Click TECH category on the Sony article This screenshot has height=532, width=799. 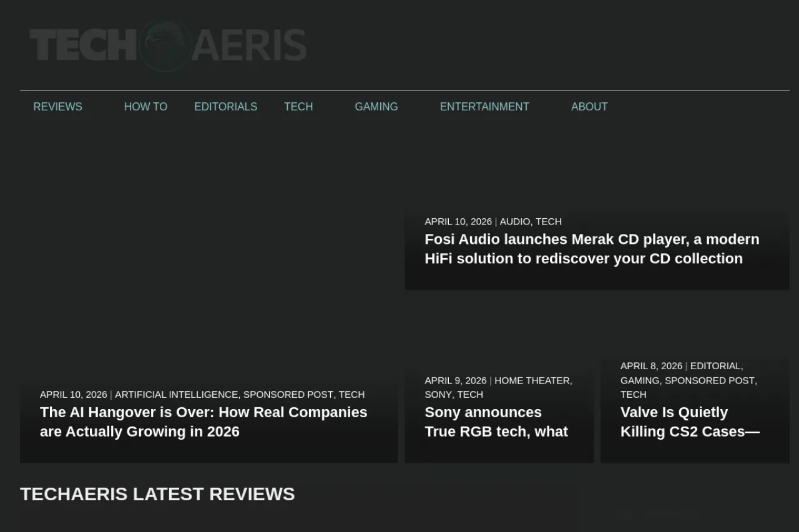pos(470,394)
